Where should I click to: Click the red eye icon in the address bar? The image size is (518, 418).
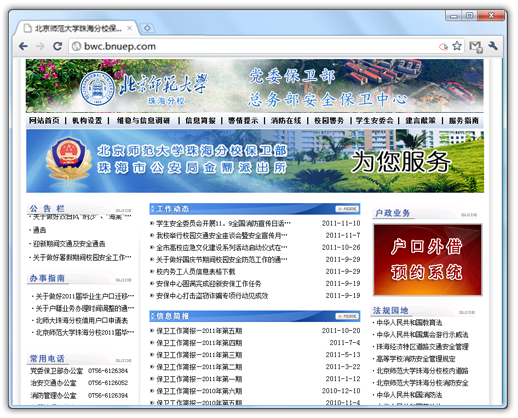(443, 47)
